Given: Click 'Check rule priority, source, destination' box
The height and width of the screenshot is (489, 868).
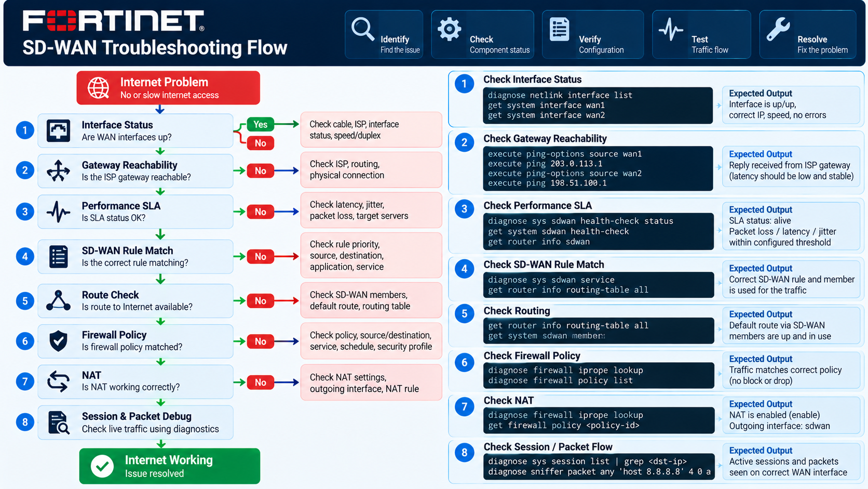Looking at the screenshot, I should click(371, 255).
